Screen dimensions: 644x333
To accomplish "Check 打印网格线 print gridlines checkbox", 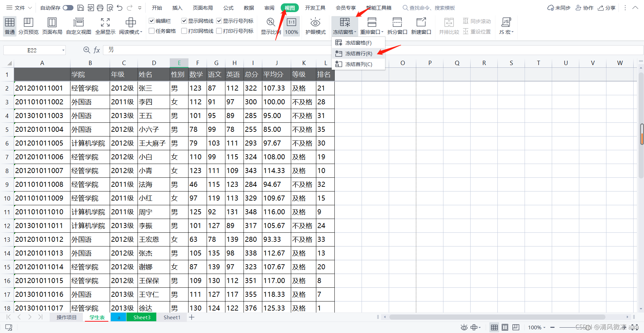I will pos(184,31).
